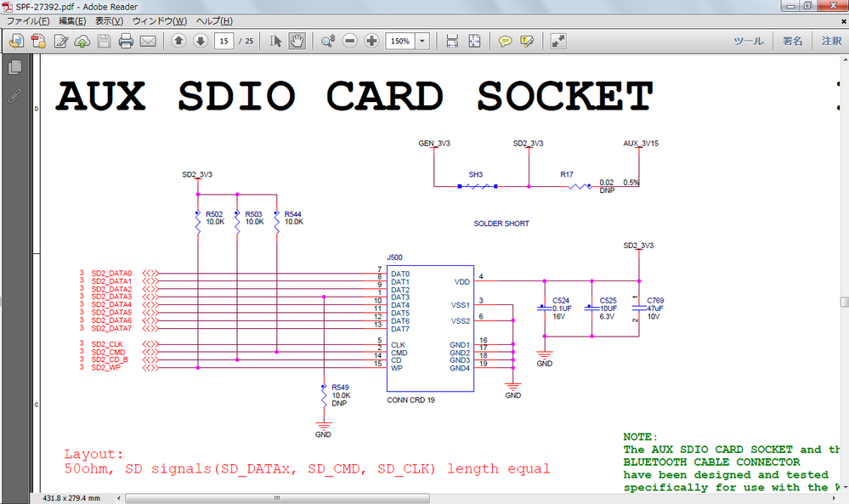Screen dimensions: 849x504
Task: Toggle the text highlight tool
Action: point(527,41)
